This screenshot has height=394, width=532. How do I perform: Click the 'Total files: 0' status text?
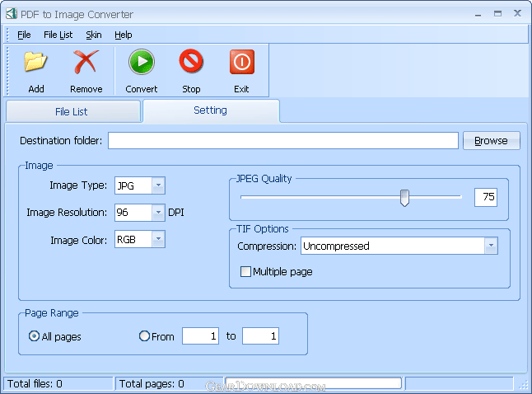35,384
